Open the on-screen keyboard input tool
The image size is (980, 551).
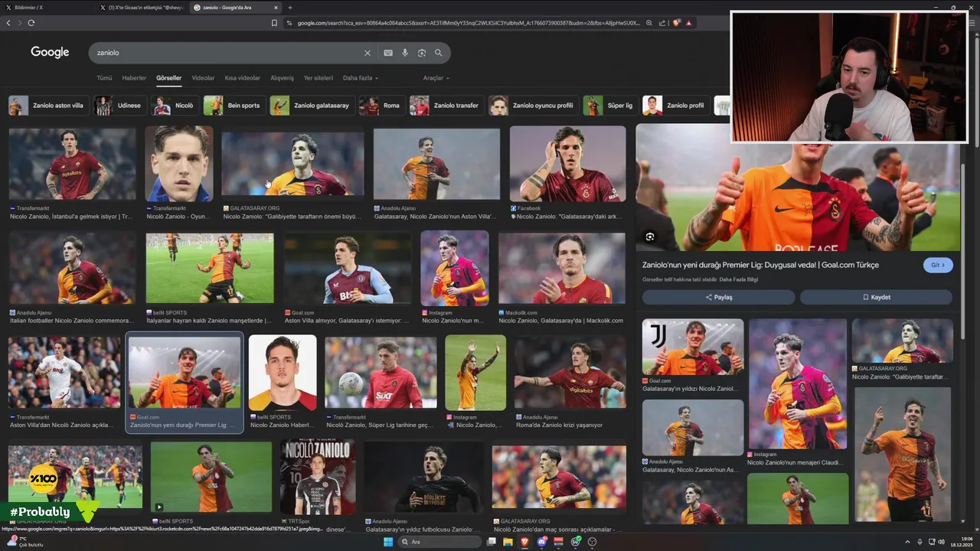(388, 53)
